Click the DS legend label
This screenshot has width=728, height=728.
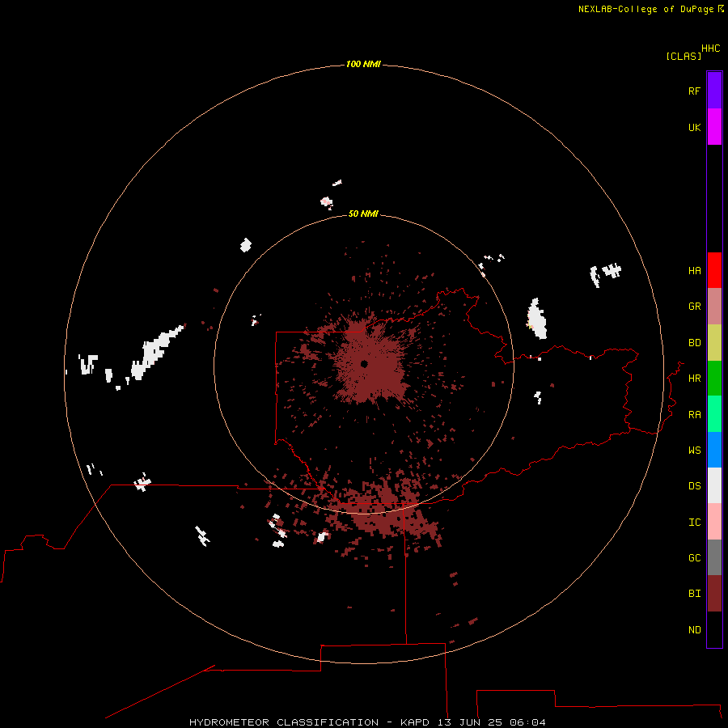point(694,485)
